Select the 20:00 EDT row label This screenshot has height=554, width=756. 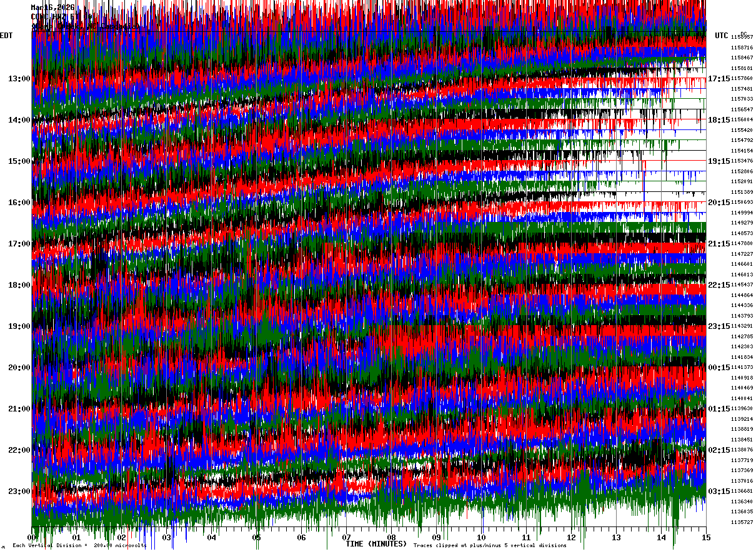(x=19, y=368)
